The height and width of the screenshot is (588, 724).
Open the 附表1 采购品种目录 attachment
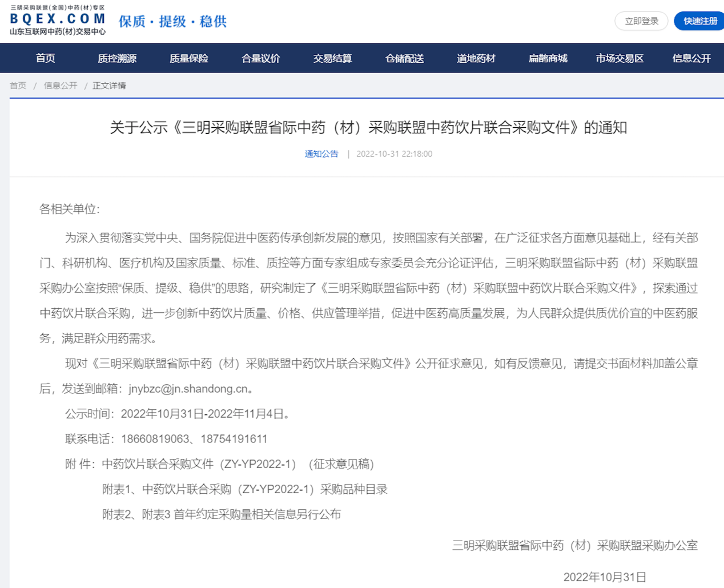click(245, 489)
